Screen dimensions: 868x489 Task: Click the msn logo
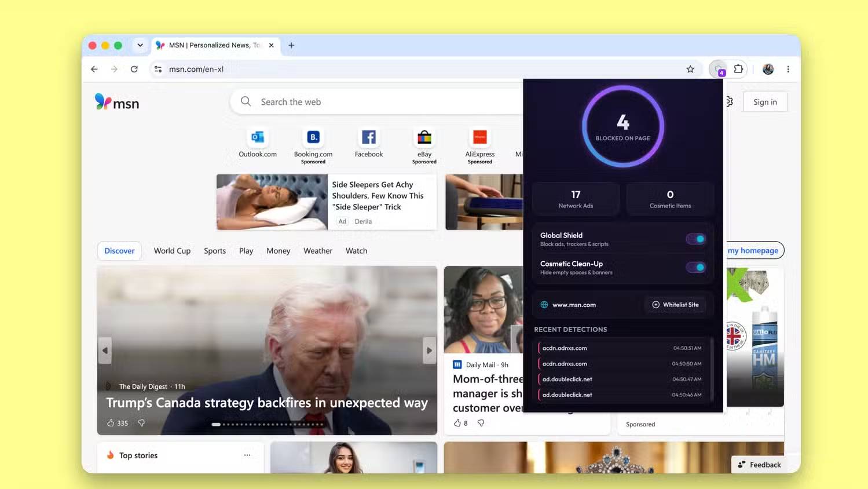[117, 103]
